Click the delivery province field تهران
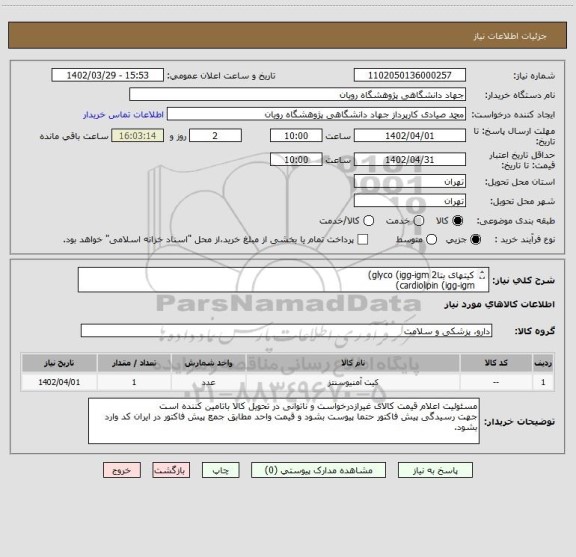Screen dimensions: 576x557 410,182
